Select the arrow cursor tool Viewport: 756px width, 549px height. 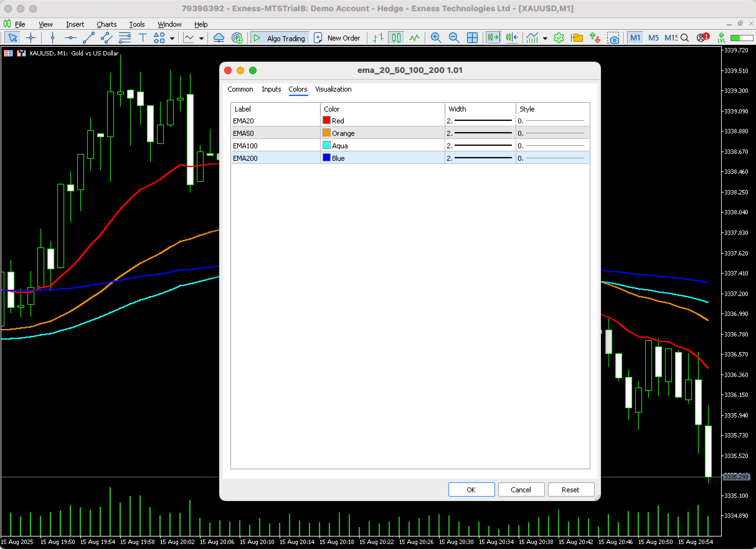point(12,38)
